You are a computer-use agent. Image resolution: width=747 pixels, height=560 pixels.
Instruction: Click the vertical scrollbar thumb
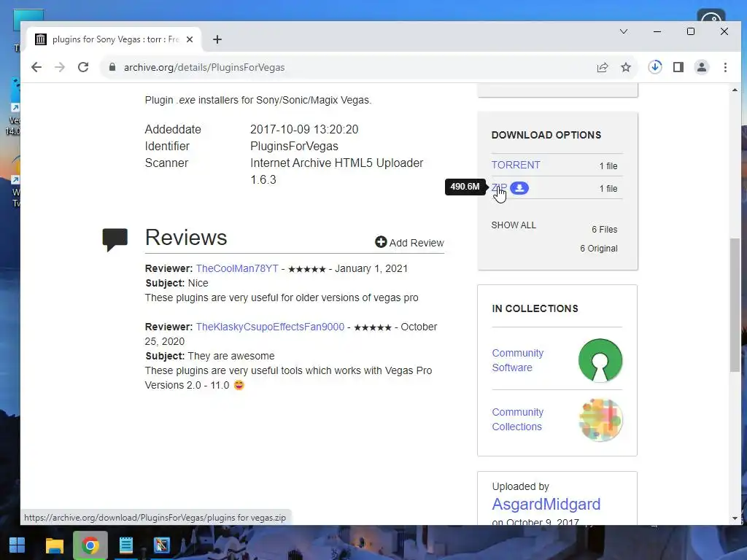pyautogui.click(x=735, y=305)
